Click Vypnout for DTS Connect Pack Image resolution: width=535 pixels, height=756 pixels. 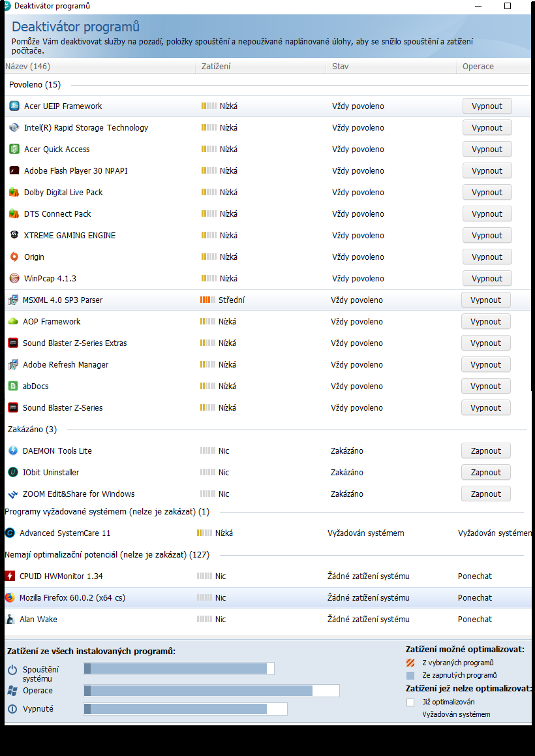coord(487,213)
